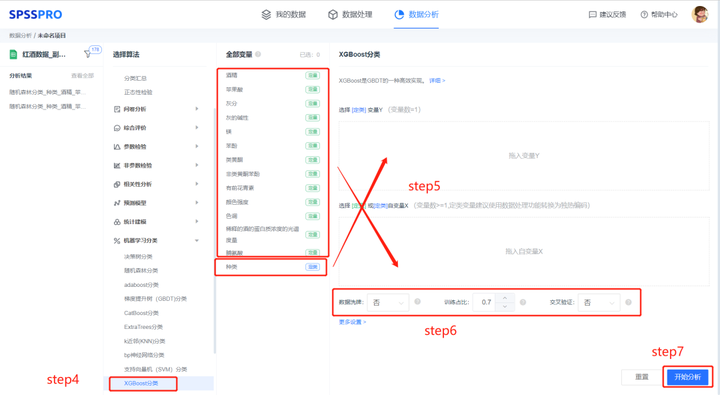Click help icon next to 数据洗牌
The width and height of the screenshot is (720, 395).
(417, 302)
